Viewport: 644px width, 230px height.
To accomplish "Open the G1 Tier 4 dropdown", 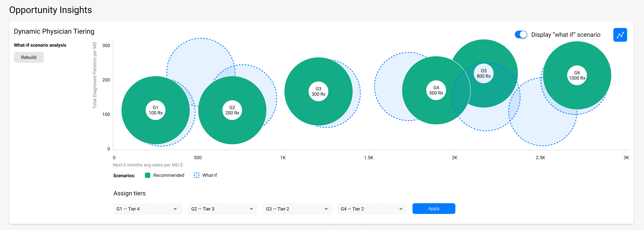I will [148, 209].
